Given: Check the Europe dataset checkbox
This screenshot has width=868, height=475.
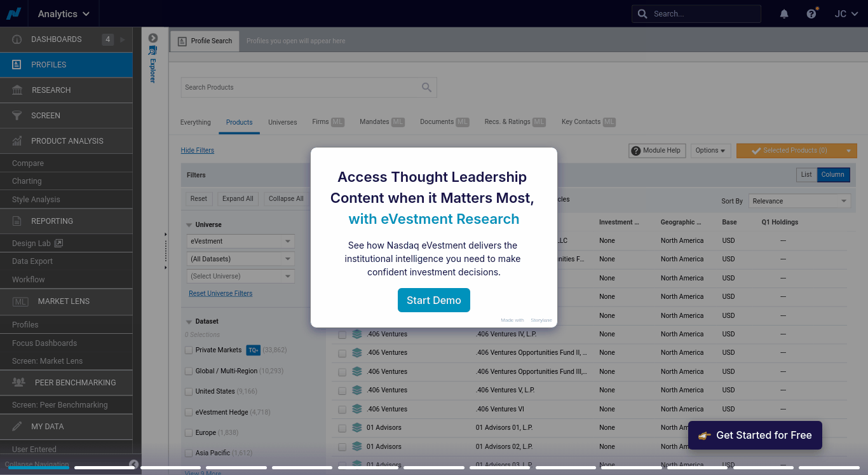Looking at the screenshot, I should (189, 433).
